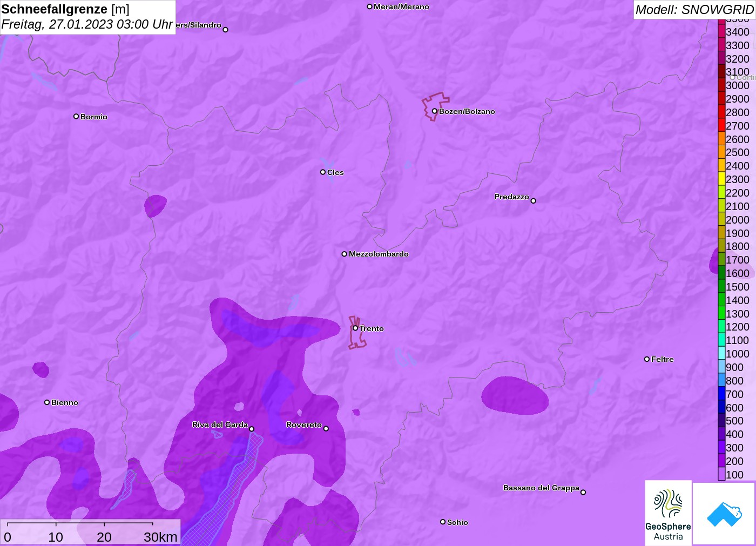Click the Feltre town marker
The width and height of the screenshot is (756, 546).
coord(647,359)
